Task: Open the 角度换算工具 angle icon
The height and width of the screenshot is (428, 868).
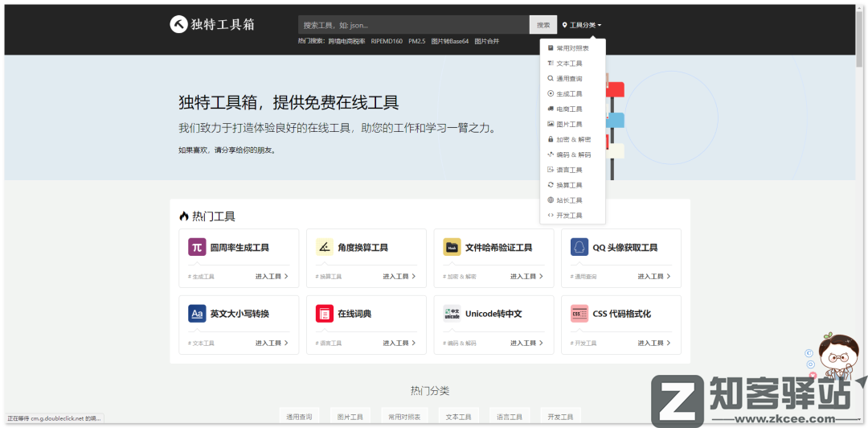Action: tap(325, 247)
